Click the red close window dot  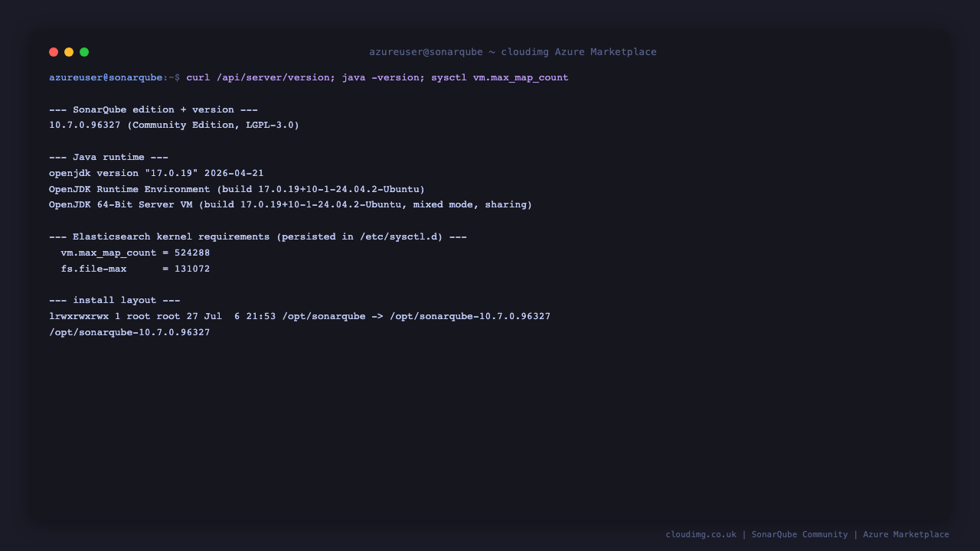coord(54,52)
